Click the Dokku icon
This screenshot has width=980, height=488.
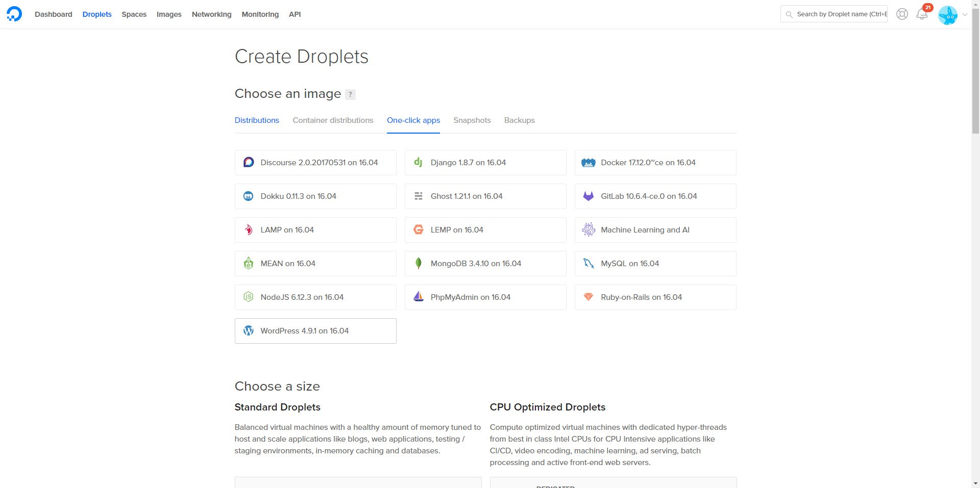coord(249,196)
